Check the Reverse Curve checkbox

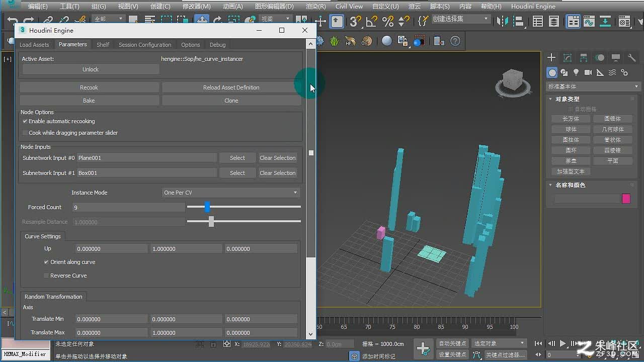tap(46, 276)
